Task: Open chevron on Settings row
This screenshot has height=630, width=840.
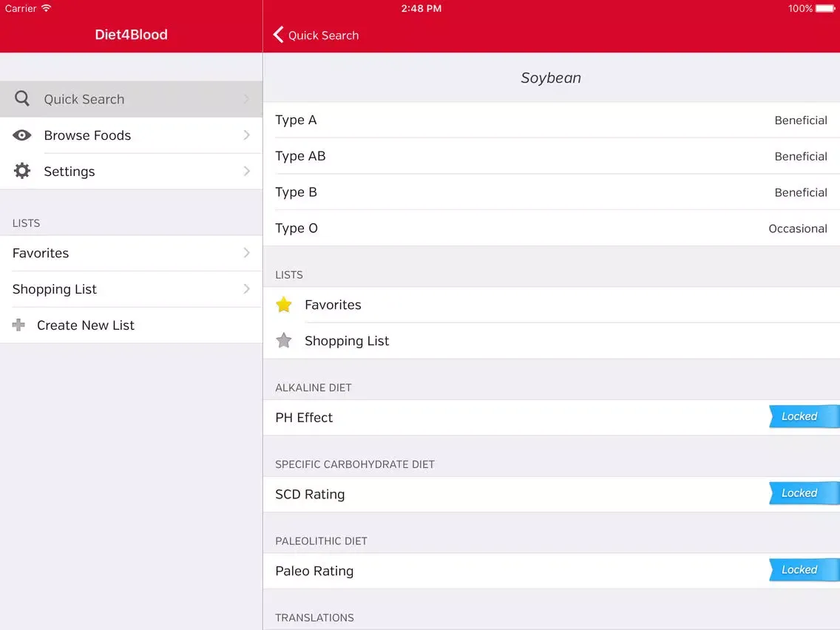Action: tap(246, 171)
